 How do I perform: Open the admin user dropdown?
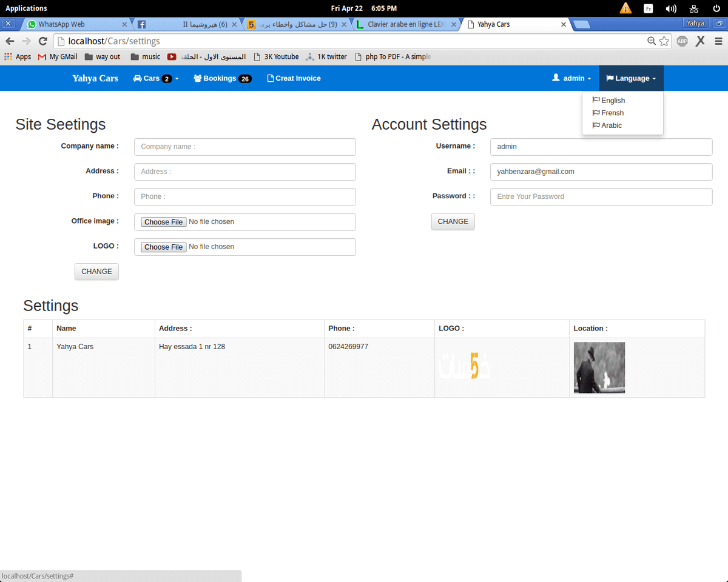571,78
